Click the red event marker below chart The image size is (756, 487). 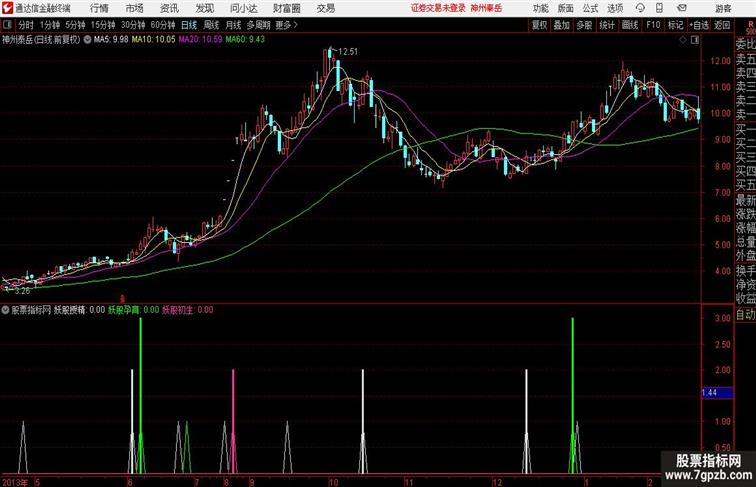tap(122, 299)
